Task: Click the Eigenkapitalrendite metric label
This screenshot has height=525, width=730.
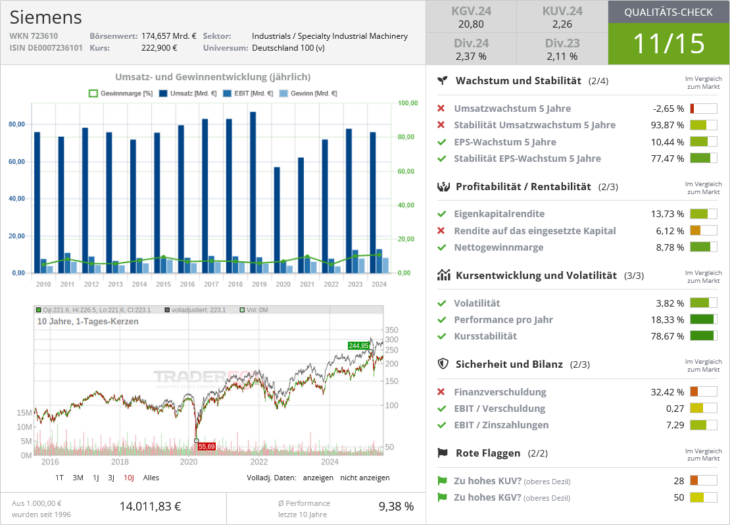Action: pos(499,214)
